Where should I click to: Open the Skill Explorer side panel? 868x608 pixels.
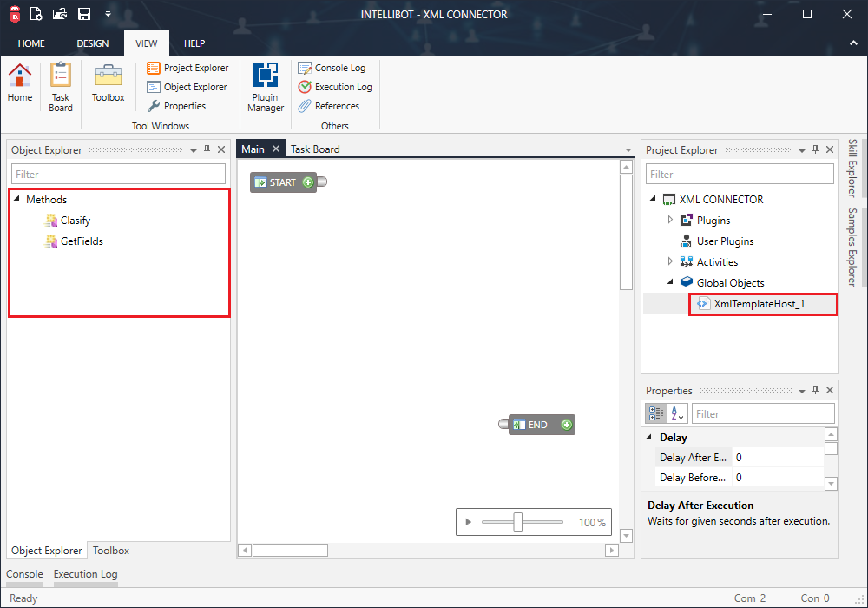click(x=852, y=168)
